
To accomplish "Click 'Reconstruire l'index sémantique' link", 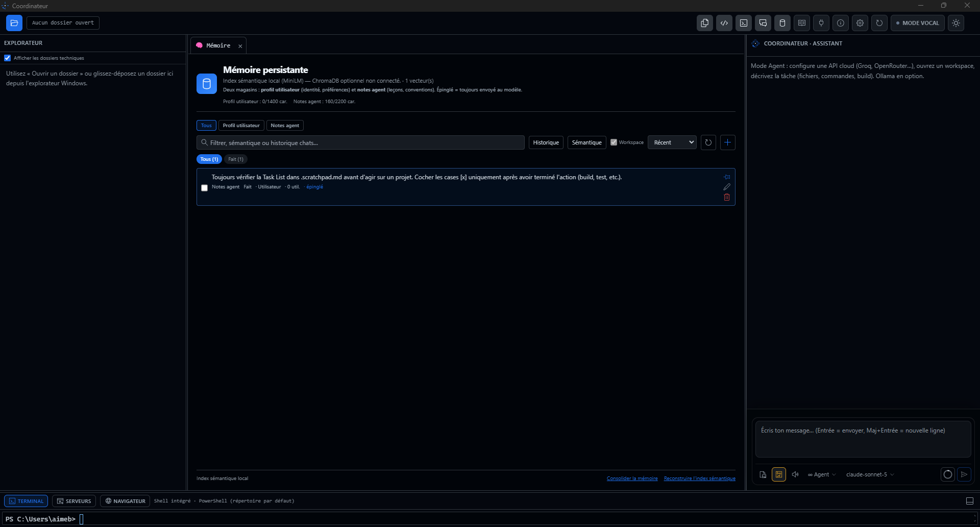I will pos(700,478).
